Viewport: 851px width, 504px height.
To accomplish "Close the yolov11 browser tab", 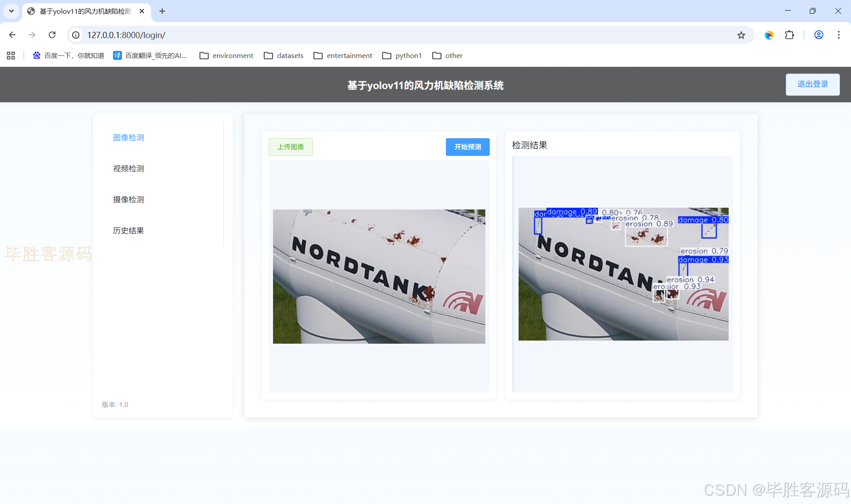I will [142, 11].
